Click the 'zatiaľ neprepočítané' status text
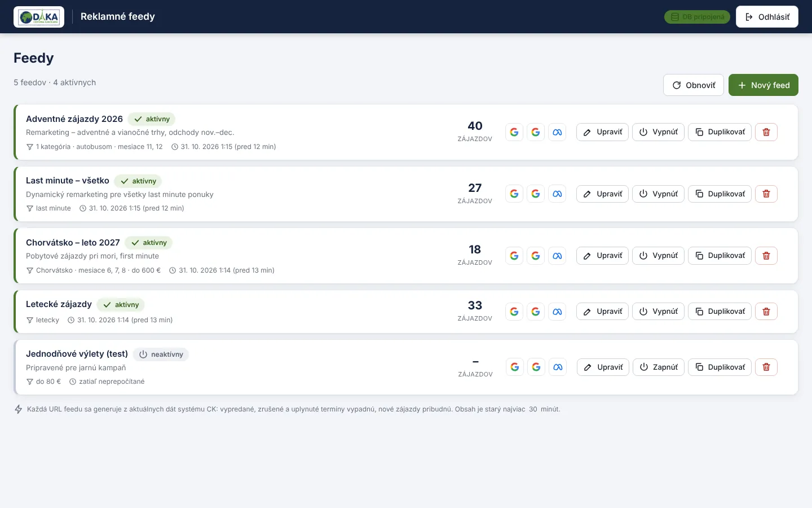This screenshot has width=812, height=508. pyautogui.click(x=112, y=382)
